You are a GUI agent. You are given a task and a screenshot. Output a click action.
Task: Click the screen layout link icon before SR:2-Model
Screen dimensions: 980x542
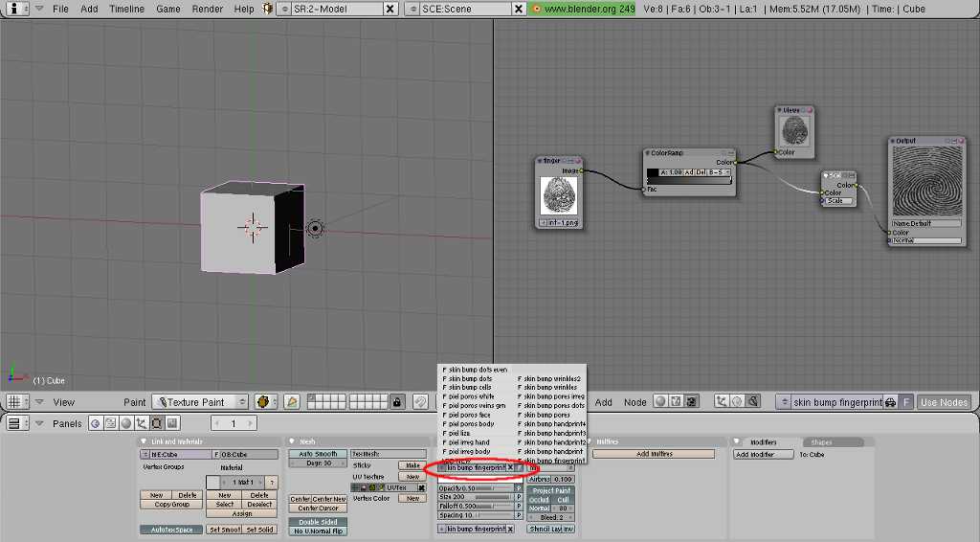[x=268, y=9]
